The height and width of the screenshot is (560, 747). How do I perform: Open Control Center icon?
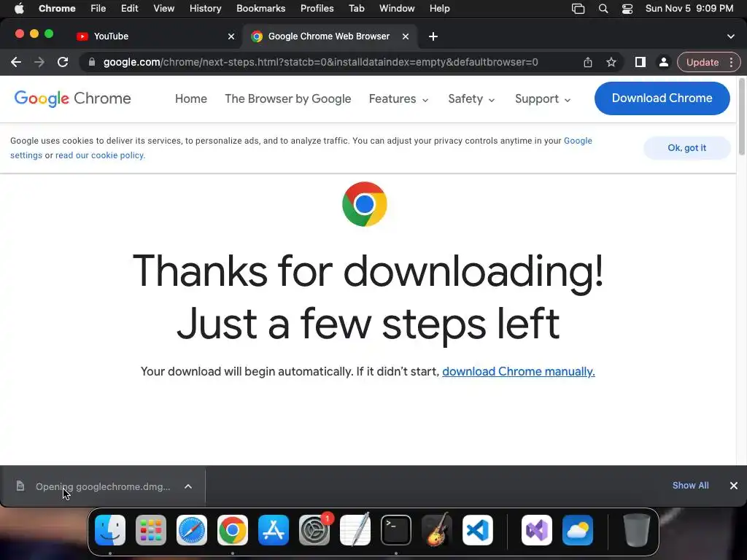coord(627,9)
